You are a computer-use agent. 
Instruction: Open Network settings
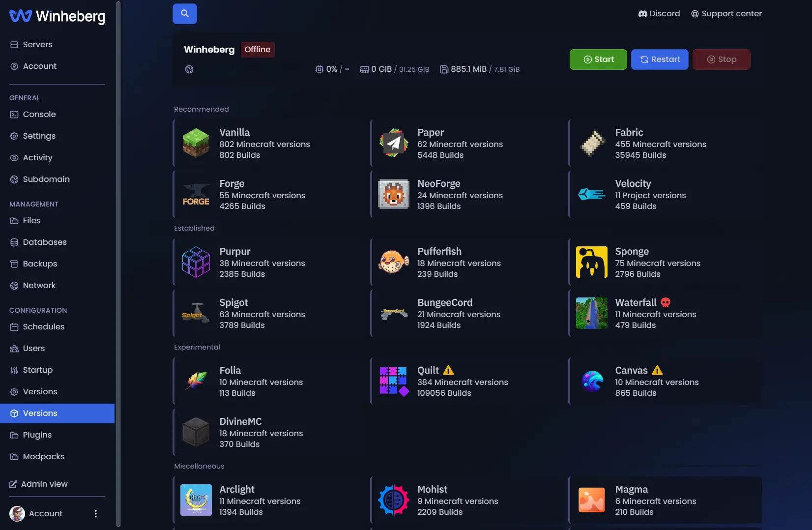tap(58, 286)
